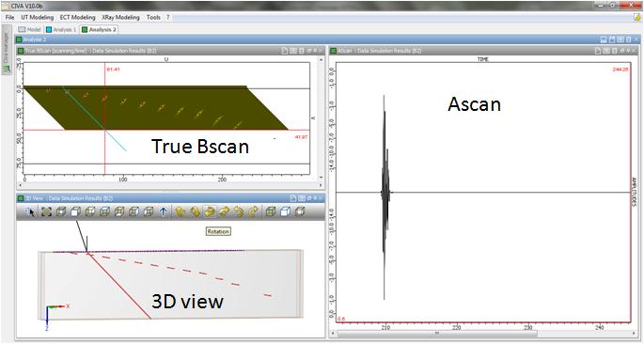Open the File menu

pyautogui.click(x=9, y=17)
